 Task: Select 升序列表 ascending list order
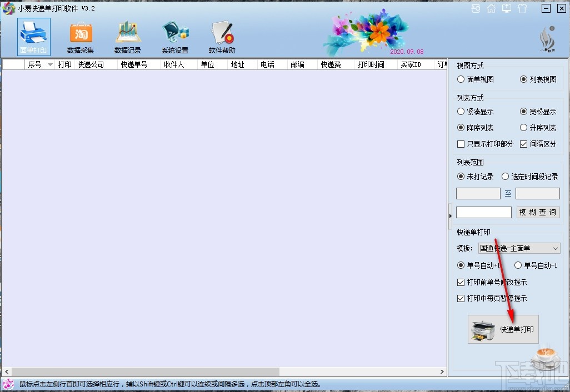(524, 128)
